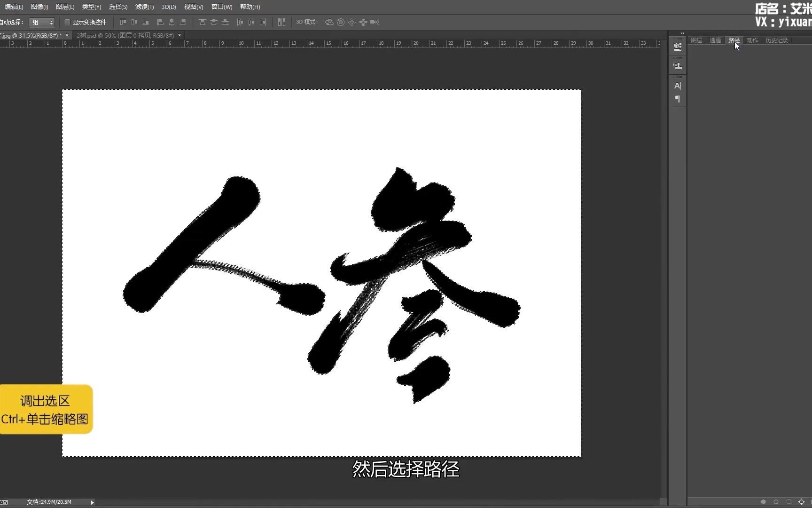812x508 pixels.
Task: Collapse the panel dock with double arrows
Action: (682, 33)
